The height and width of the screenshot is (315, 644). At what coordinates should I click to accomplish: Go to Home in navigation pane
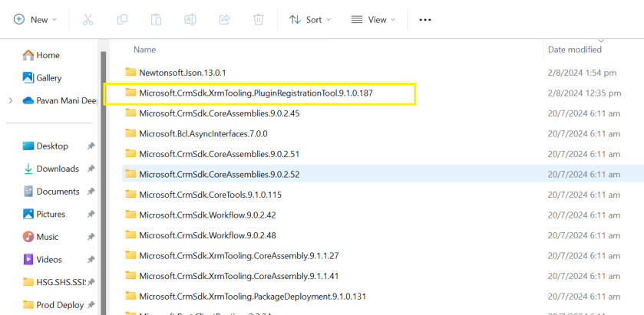pyautogui.click(x=48, y=55)
